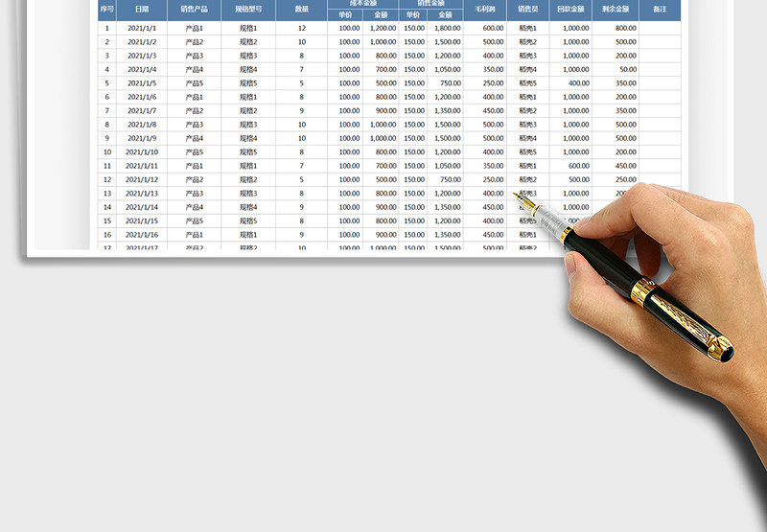Select the 毛利润 column header
The height and width of the screenshot is (532, 767).
(486, 10)
